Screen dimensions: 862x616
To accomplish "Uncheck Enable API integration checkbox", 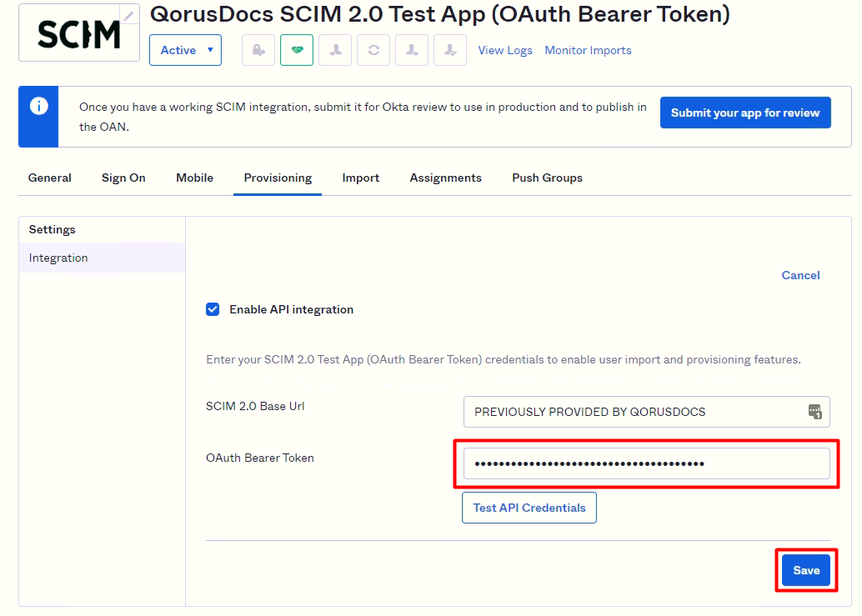I will [213, 309].
